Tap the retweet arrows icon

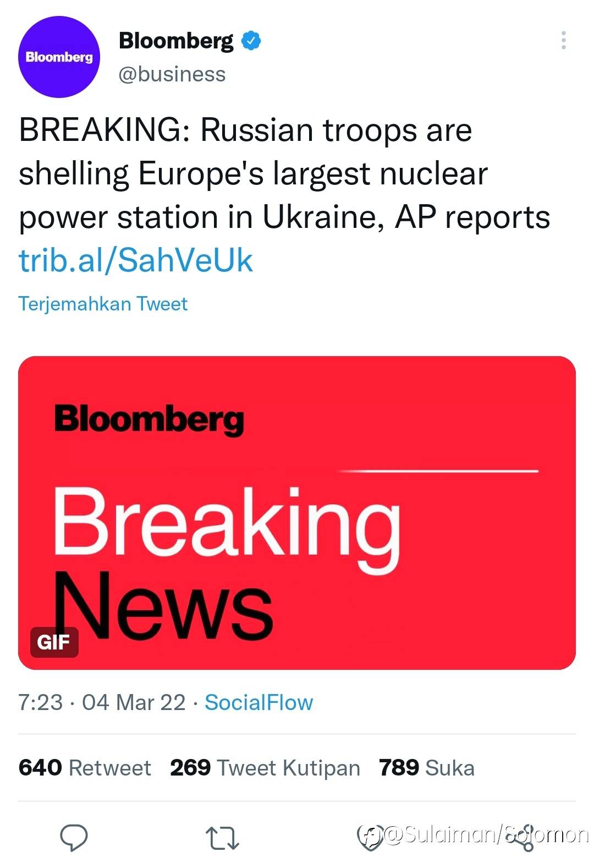[222, 838]
